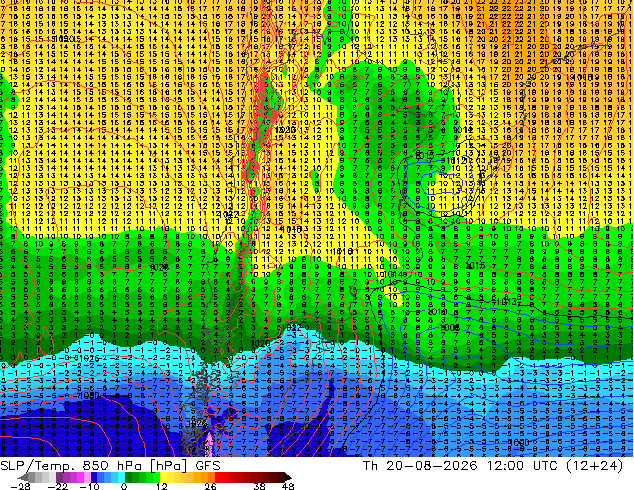Click the yellow swatch above label 12
634x490 pixels.
163,477
